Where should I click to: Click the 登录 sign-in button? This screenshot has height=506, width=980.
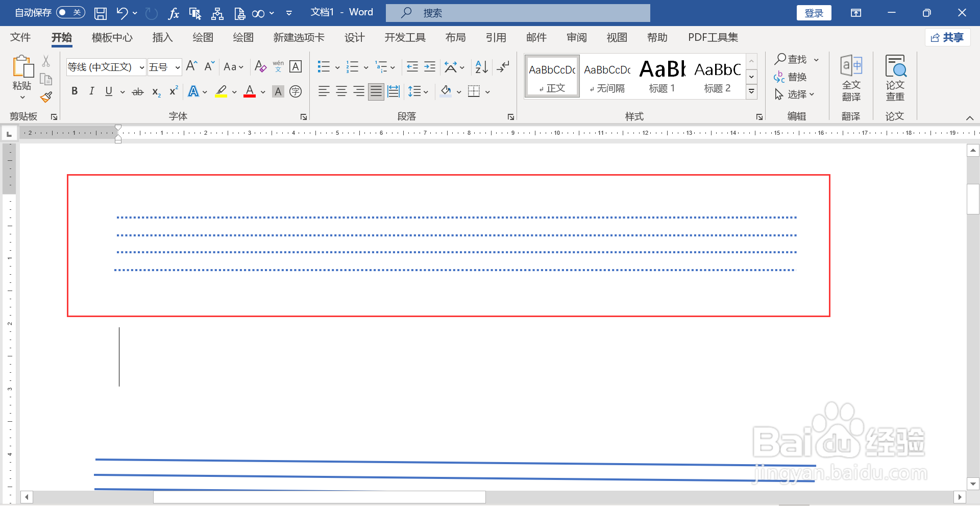click(814, 13)
